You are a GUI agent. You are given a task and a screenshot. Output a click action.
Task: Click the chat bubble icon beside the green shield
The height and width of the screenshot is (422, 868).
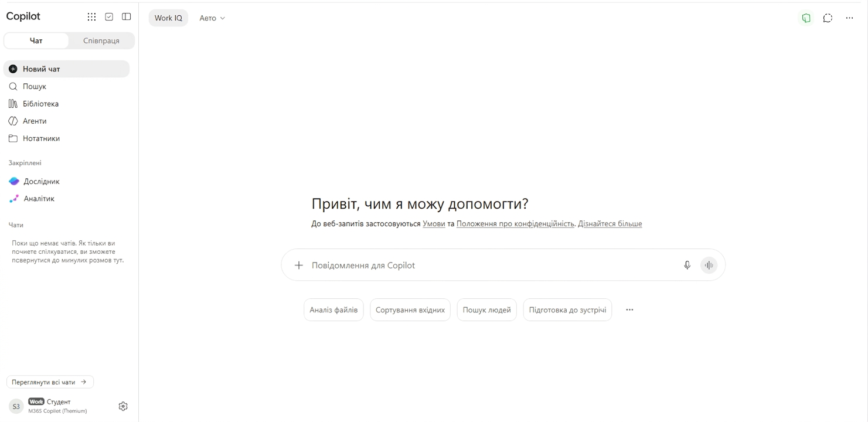[x=828, y=18]
